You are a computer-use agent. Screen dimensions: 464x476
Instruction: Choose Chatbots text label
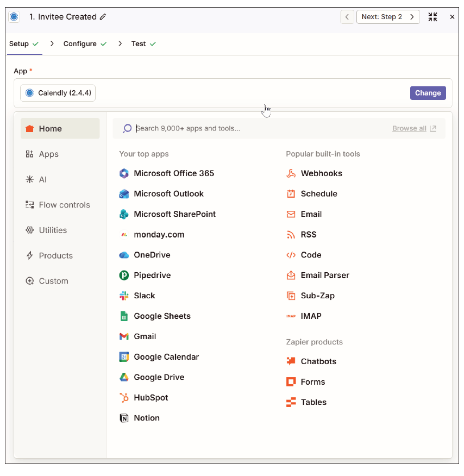(x=318, y=361)
